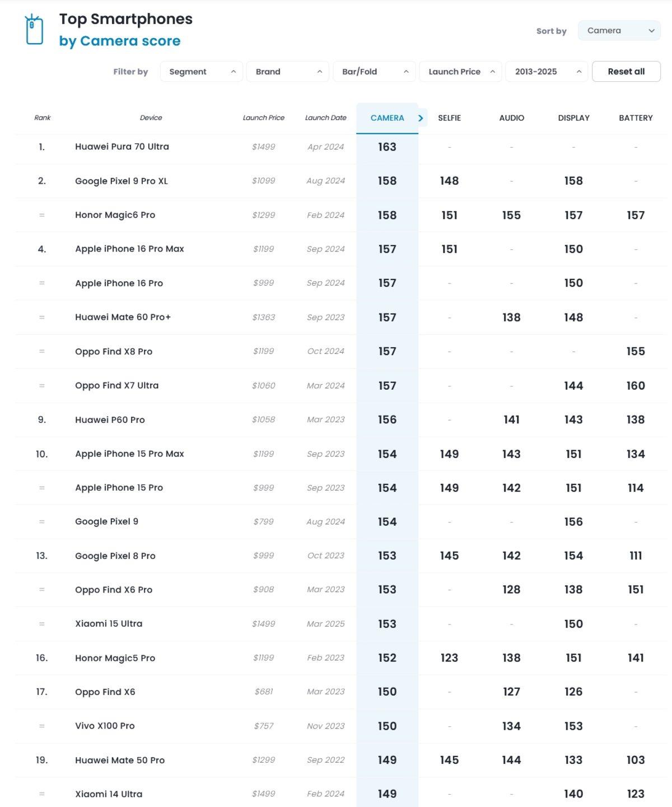This screenshot has height=807, width=672.
Task: Open the Launch Price filter
Action: click(460, 72)
